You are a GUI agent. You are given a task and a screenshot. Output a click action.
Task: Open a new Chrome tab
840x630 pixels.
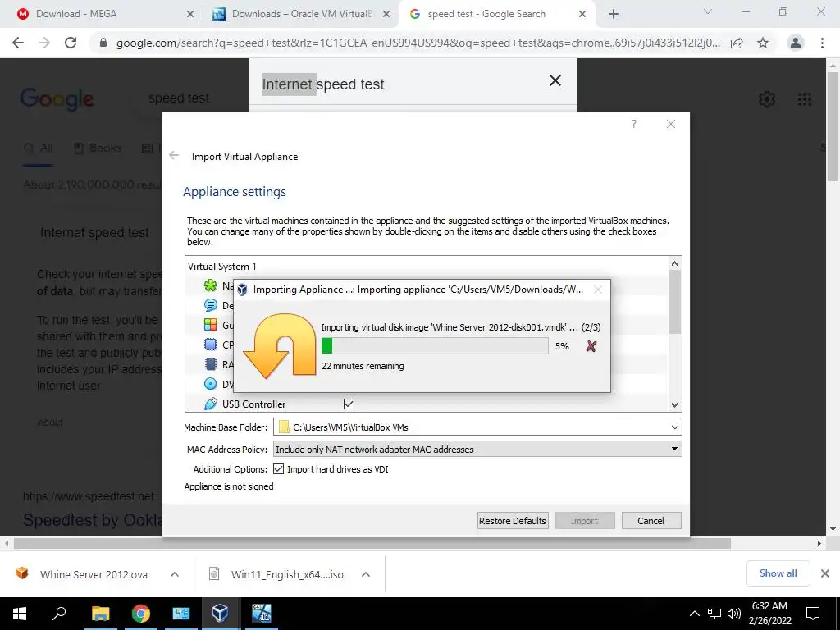coord(614,14)
